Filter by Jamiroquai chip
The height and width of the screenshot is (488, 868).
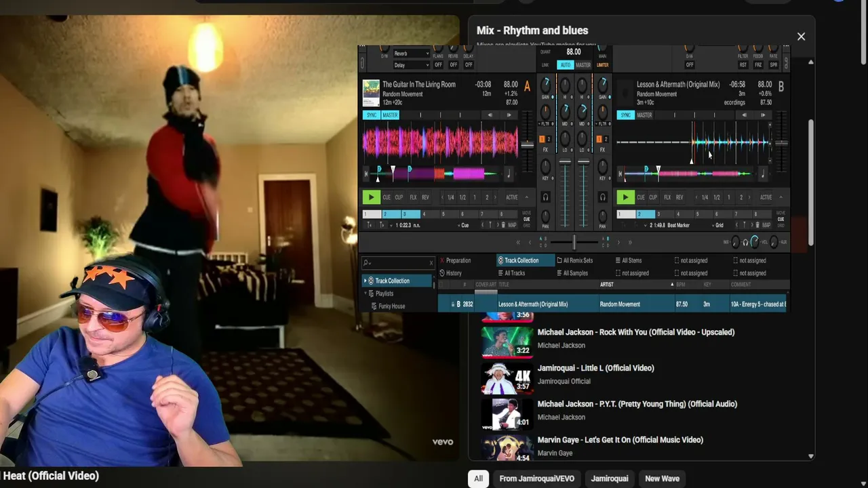pyautogui.click(x=609, y=479)
